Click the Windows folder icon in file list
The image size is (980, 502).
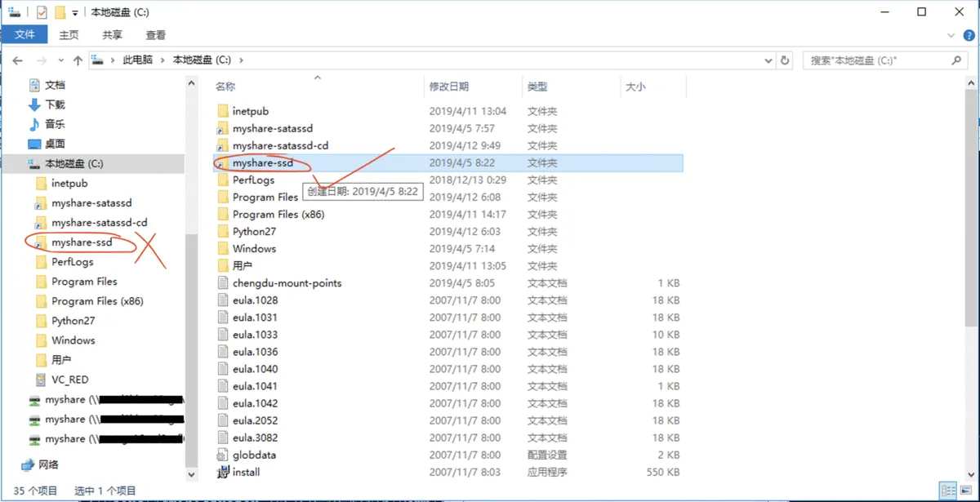click(x=223, y=249)
